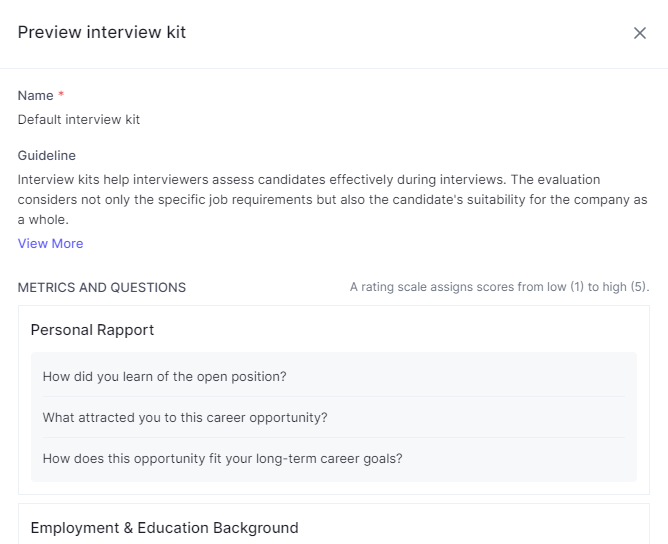Click the phrase 'low (1) to high (5)'
668x544 pixels.
point(592,288)
